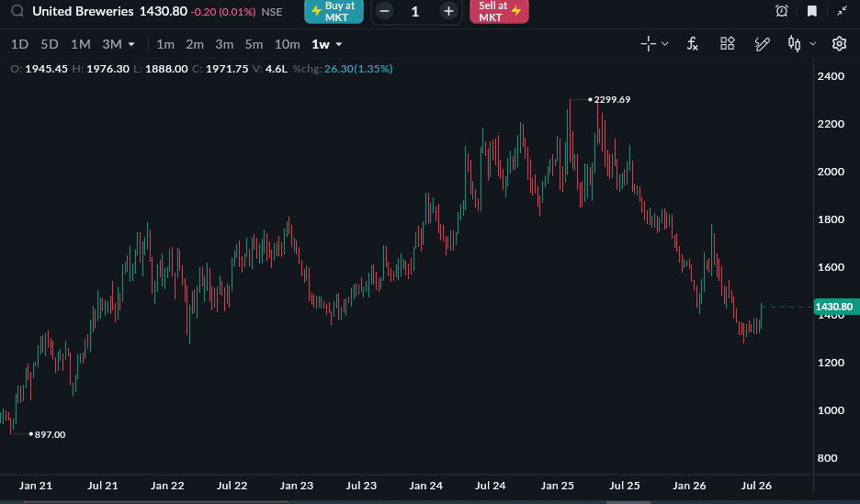This screenshot has height=504, width=860.
Task: Switch to the 3m interval
Action: [x=224, y=44]
